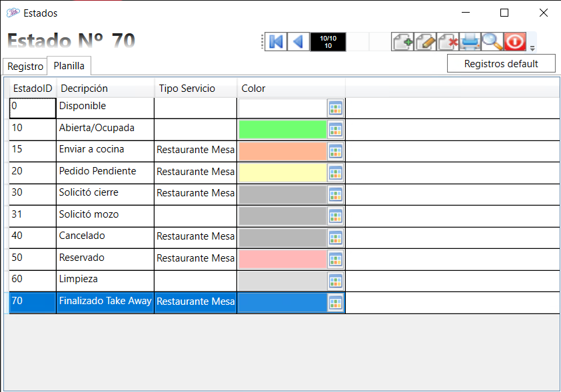561x392 pixels.
Task: Go to the first record button
Action: [276, 41]
